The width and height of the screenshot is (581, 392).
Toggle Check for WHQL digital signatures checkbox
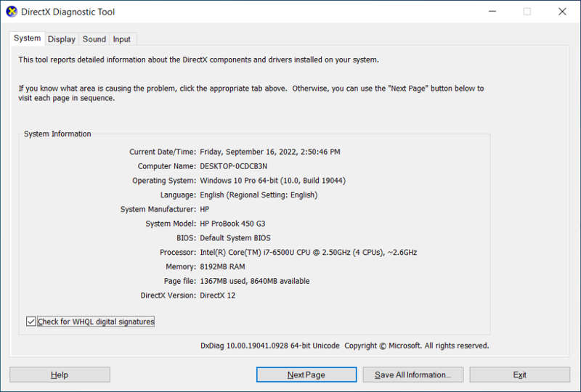31,322
